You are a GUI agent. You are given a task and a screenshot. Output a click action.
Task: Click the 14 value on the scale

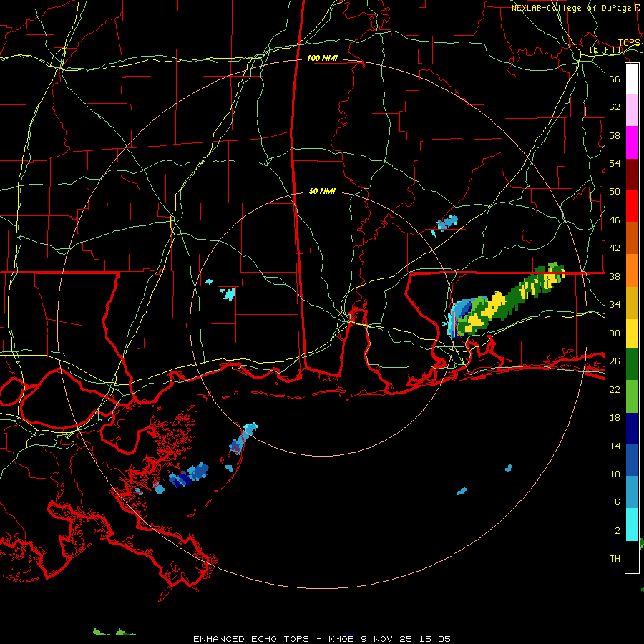615,446
